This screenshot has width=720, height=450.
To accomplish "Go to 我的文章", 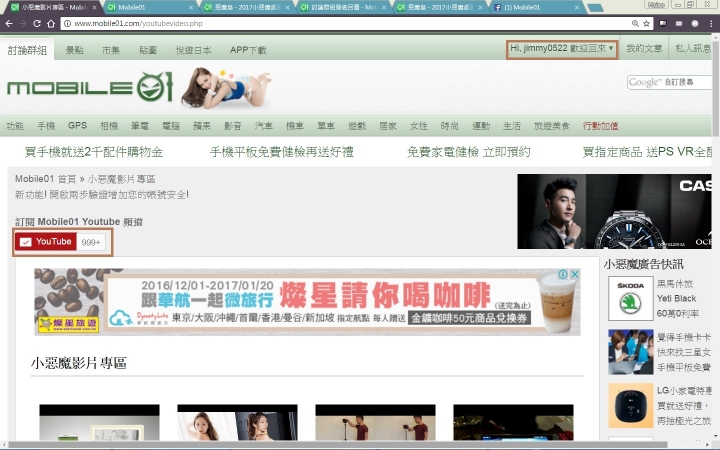I will 644,48.
